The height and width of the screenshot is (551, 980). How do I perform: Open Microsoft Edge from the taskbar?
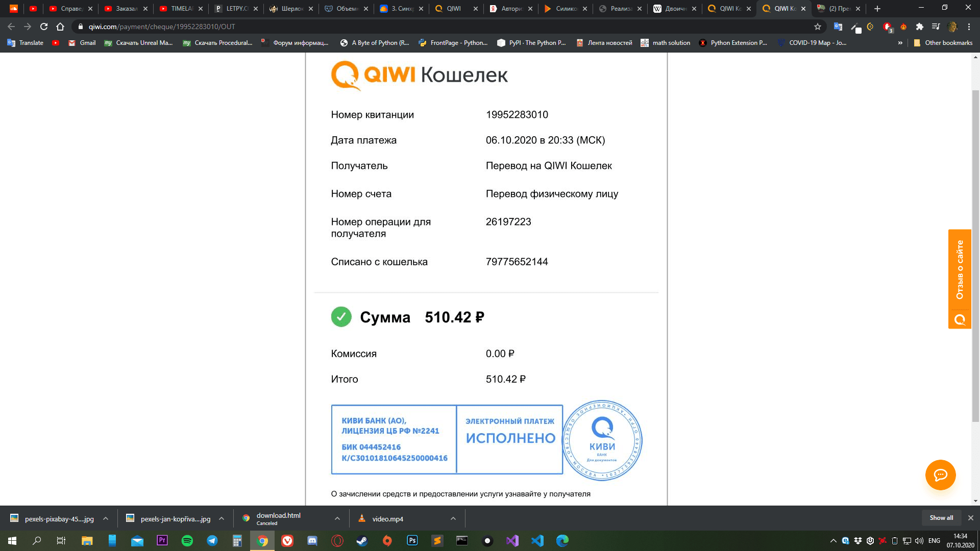(x=562, y=541)
